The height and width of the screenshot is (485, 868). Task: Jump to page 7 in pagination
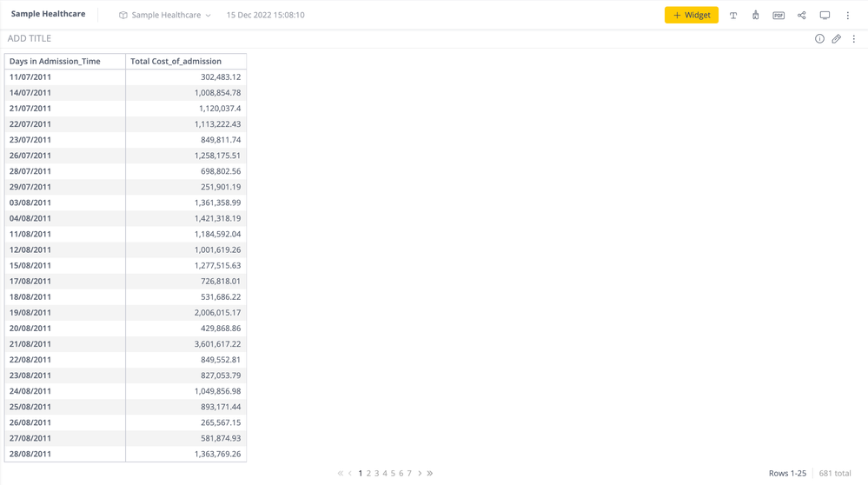click(409, 474)
